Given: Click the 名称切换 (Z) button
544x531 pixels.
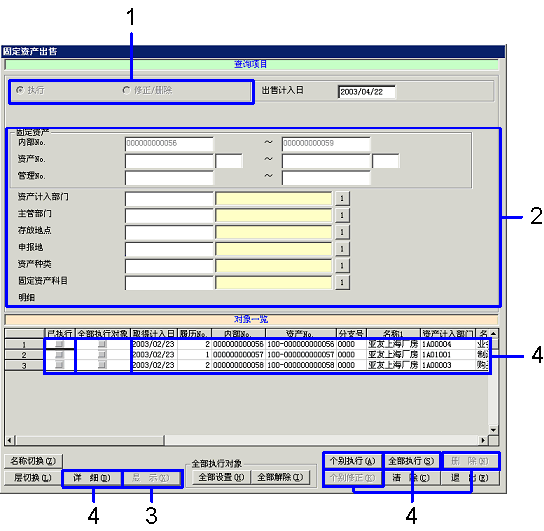Looking at the screenshot, I should [x=33, y=461].
